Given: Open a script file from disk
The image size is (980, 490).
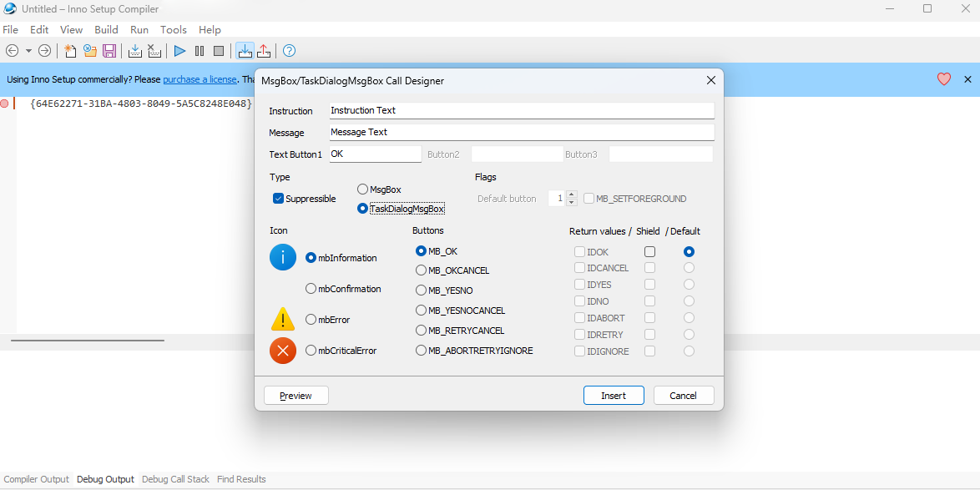Looking at the screenshot, I should (x=89, y=51).
